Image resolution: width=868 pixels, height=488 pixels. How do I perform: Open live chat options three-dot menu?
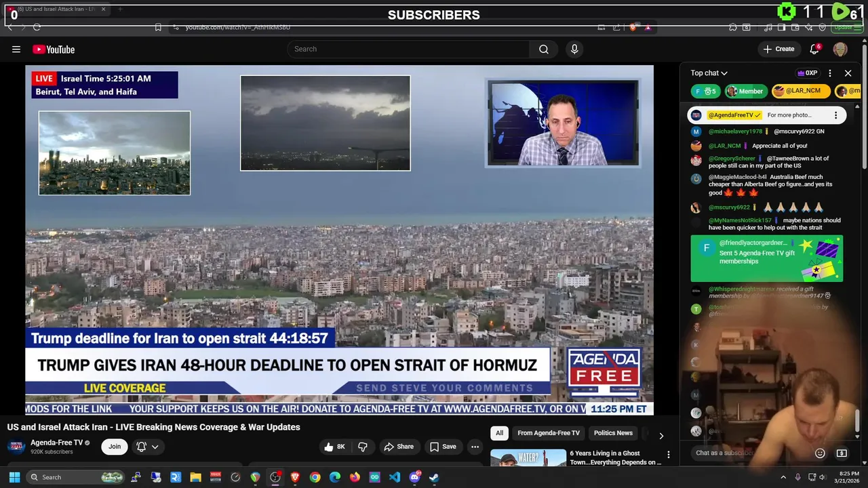coord(830,73)
